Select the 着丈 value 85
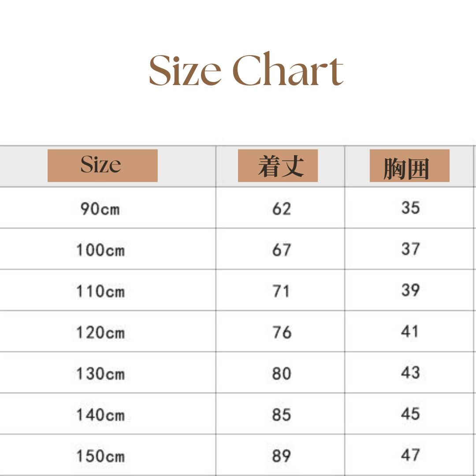This screenshot has width=476, height=476. [x=282, y=415]
